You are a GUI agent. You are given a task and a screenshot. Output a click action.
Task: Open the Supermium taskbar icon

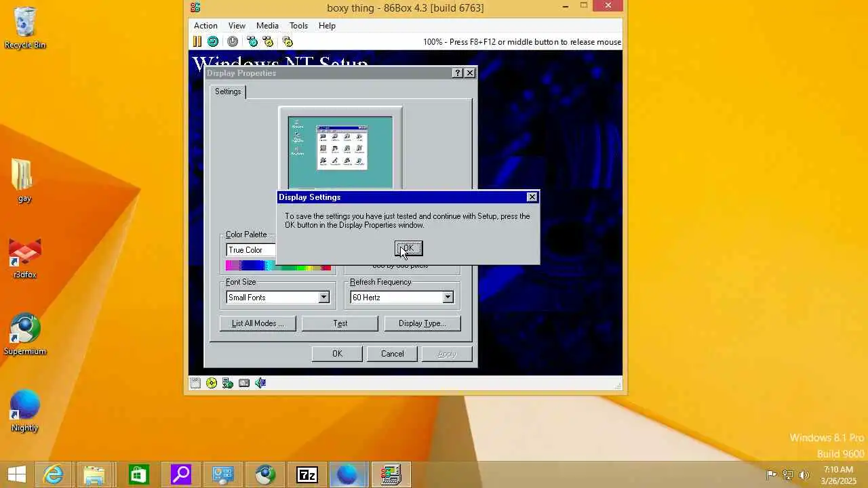(265, 474)
